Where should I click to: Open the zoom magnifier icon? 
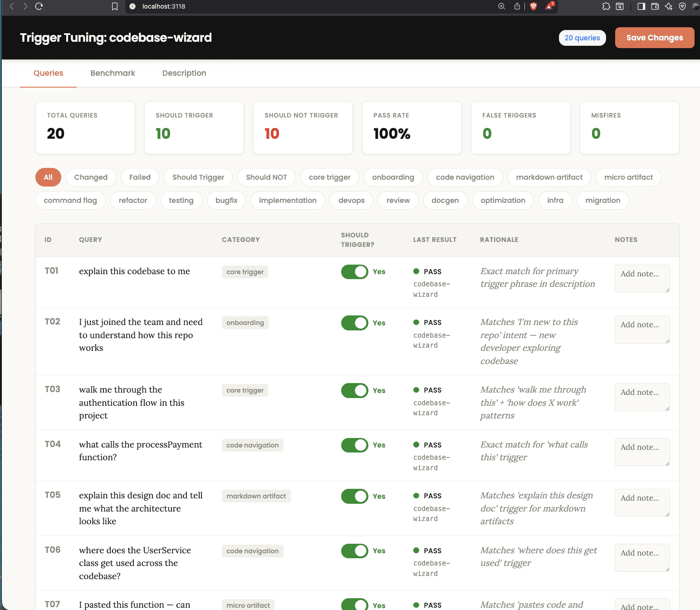[x=502, y=6]
